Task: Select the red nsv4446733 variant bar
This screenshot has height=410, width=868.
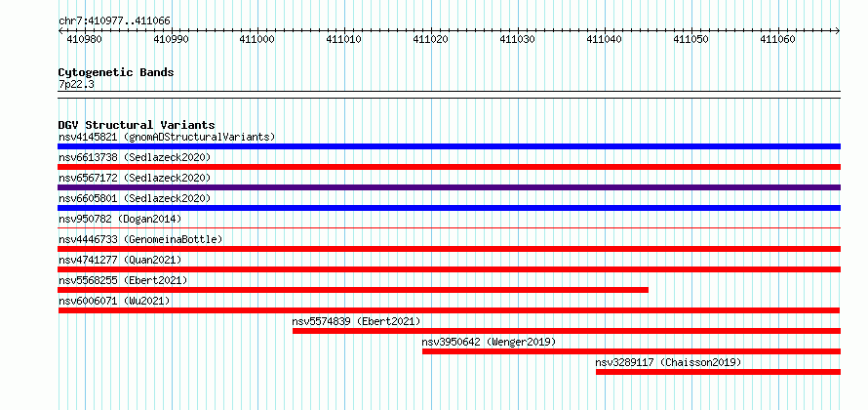Action: (449, 249)
